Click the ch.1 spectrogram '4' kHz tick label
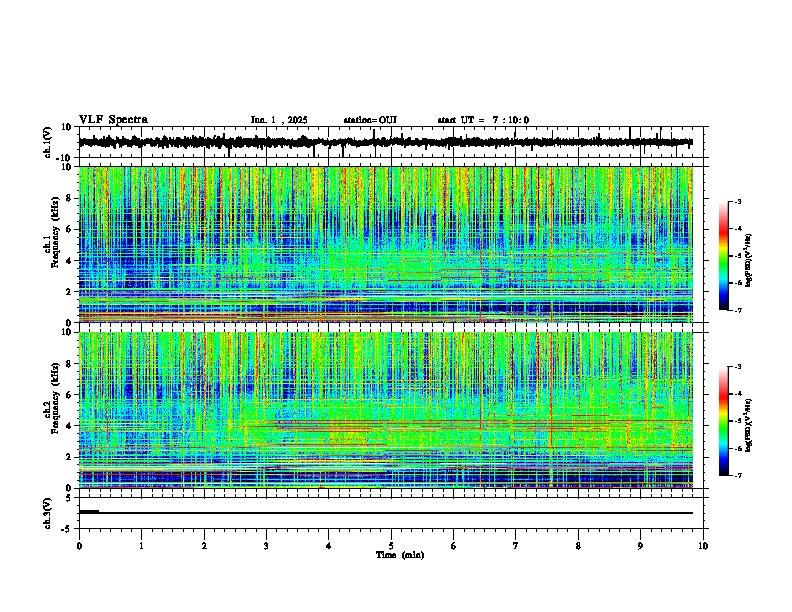Image resolution: width=792 pixels, height=612 pixels. (x=70, y=261)
